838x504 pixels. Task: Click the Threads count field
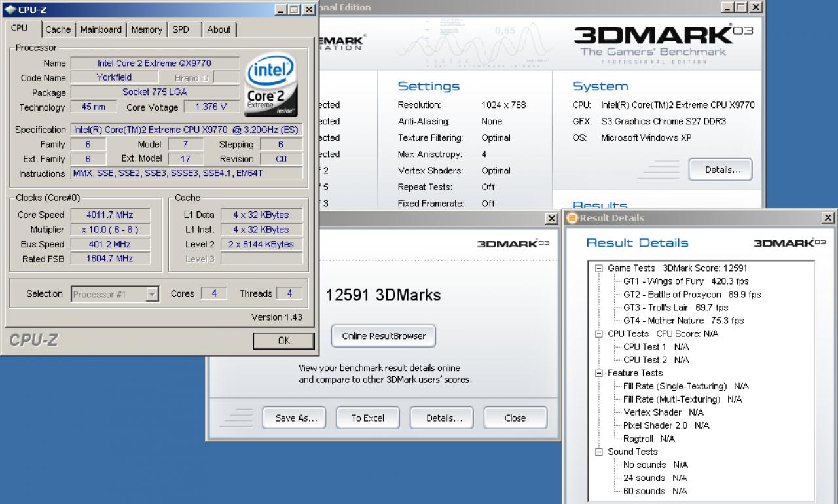tap(289, 293)
